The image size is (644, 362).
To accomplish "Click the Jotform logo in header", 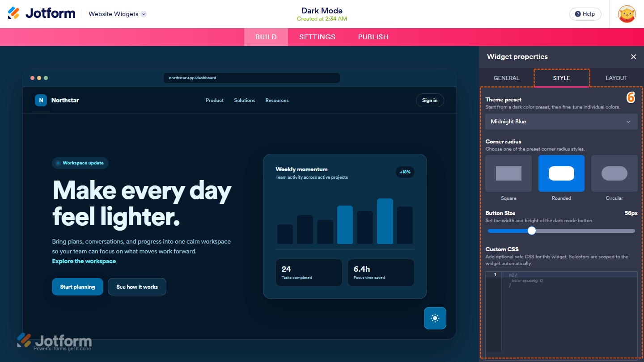I will coord(42,13).
